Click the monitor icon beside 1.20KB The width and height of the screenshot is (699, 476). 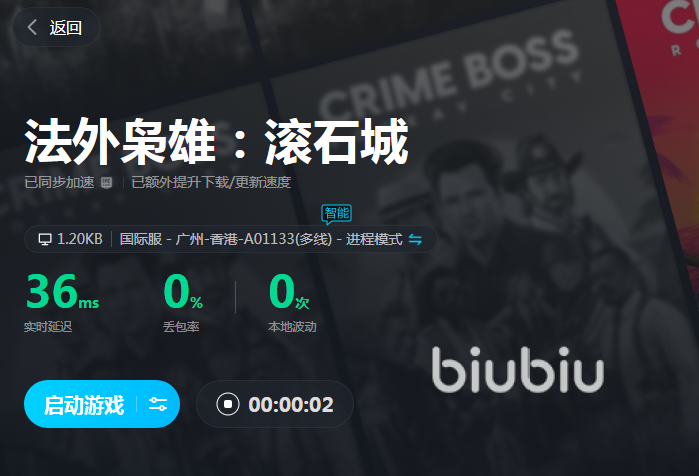coord(45,239)
